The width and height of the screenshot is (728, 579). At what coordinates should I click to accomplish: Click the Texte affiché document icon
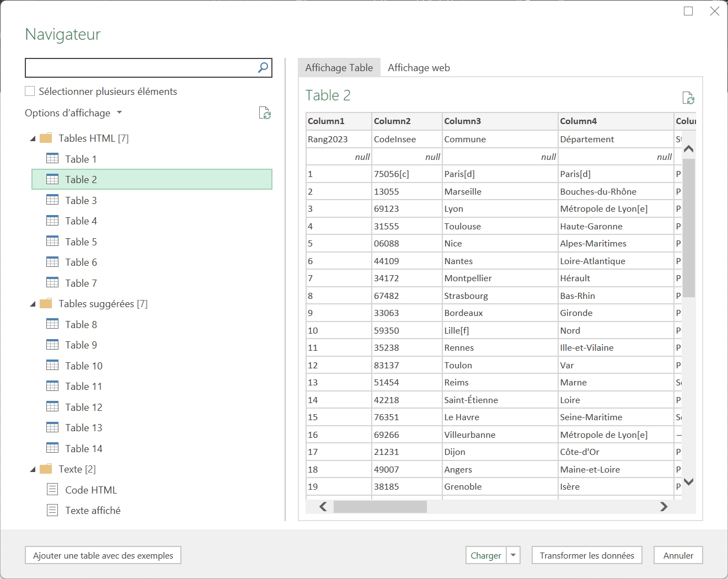tap(52, 510)
